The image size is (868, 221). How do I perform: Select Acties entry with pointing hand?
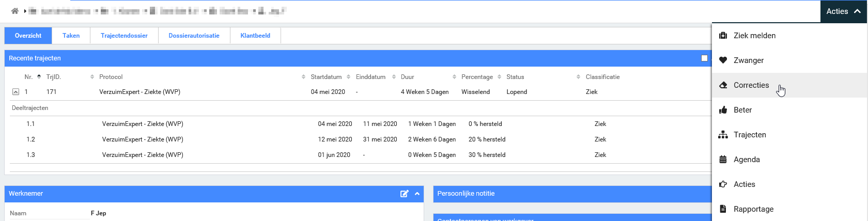[x=744, y=184]
